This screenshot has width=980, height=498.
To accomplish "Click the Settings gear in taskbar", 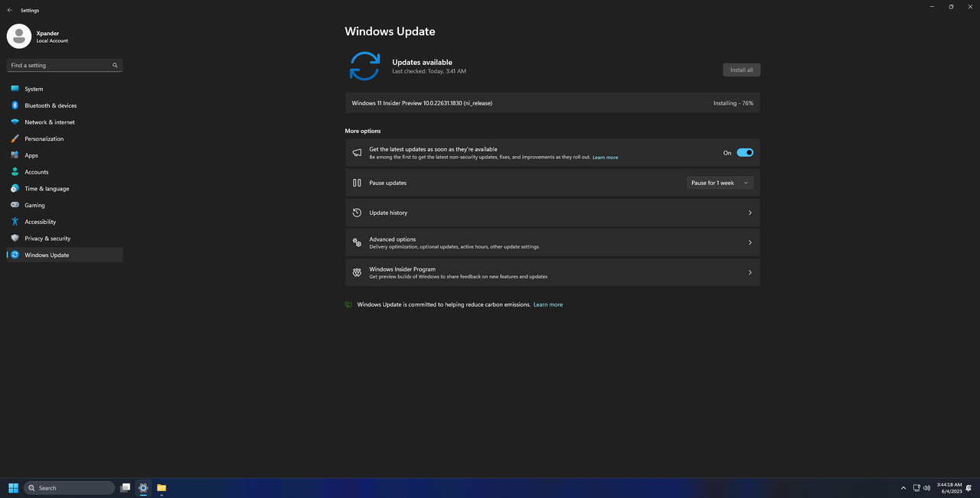I will point(143,488).
